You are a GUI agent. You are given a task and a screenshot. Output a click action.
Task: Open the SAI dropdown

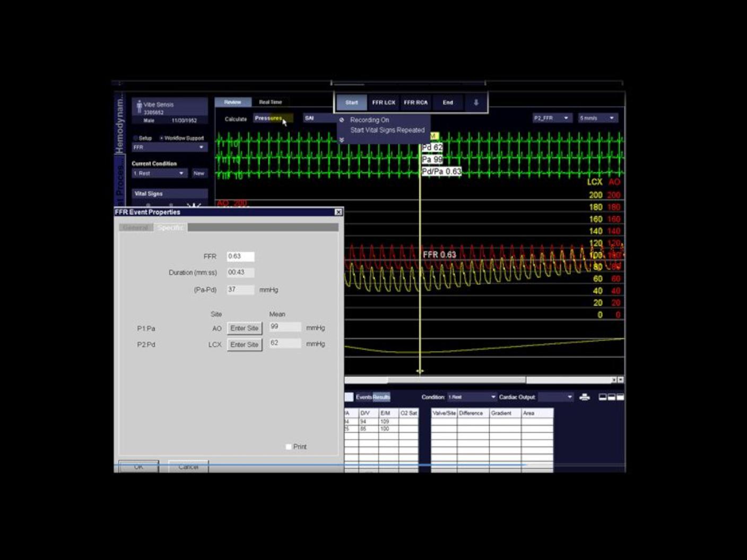pyautogui.click(x=320, y=118)
